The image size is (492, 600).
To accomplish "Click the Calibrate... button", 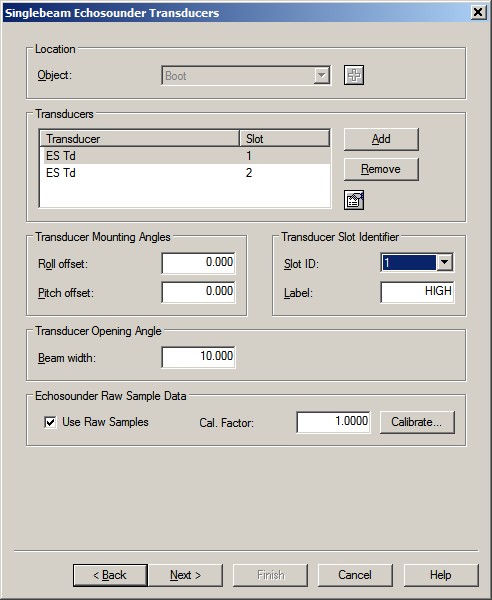I will pos(417,422).
